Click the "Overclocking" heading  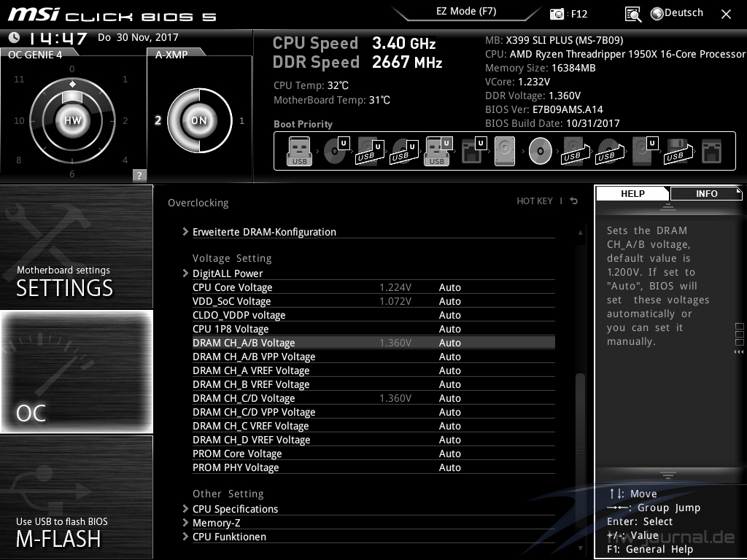198,203
